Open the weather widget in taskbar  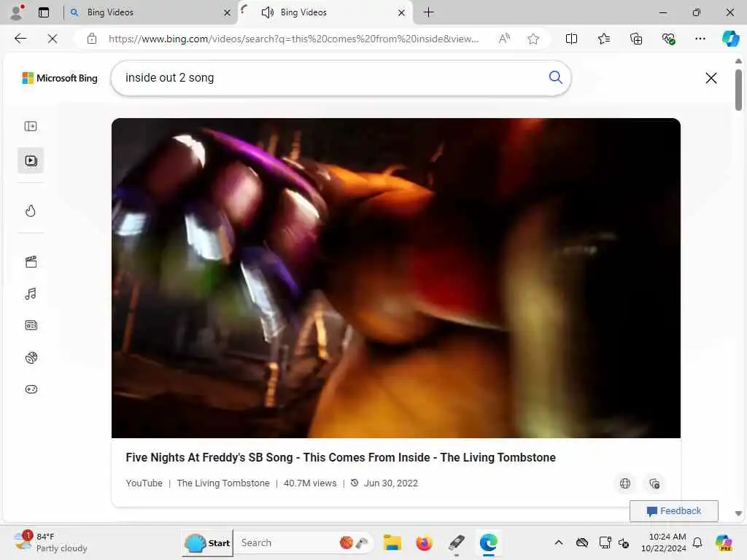click(x=50, y=542)
